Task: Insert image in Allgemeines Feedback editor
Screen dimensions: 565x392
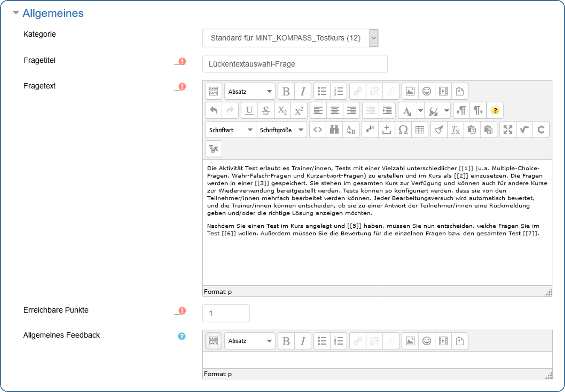Action: (410, 341)
